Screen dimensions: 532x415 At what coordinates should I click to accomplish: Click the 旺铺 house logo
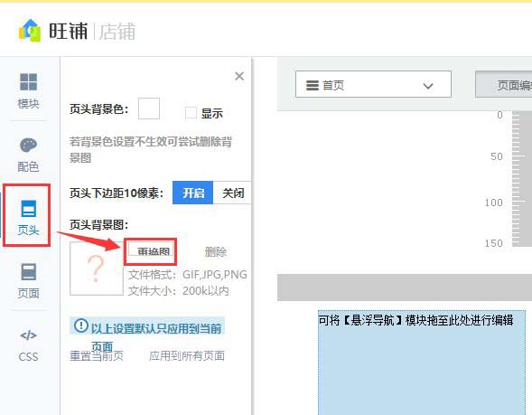[x=30, y=31]
